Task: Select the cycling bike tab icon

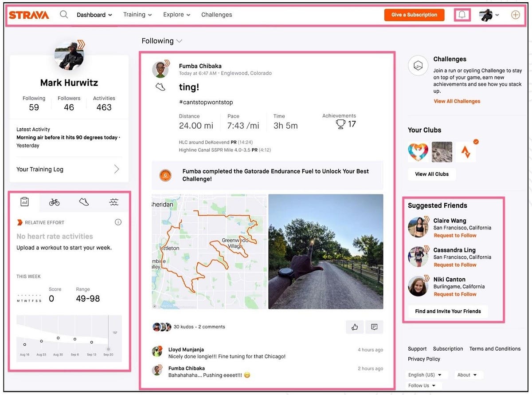Action: pos(54,202)
